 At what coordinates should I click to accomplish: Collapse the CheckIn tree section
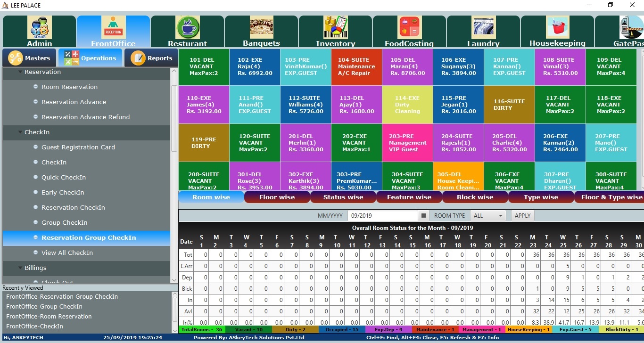pyautogui.click(x=21, y=132)
